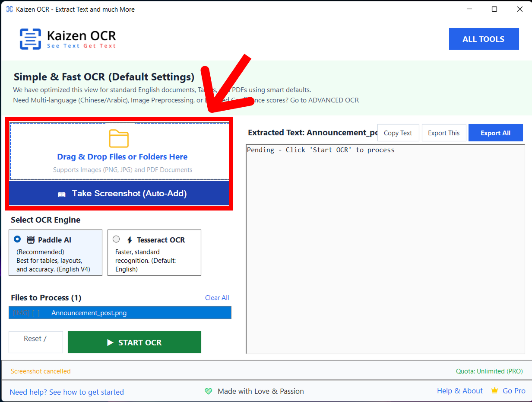532x402 pixels.
Task: Click the yellow folder icon in drop zone
Action: pyautogui.click(x=119, y=138)
